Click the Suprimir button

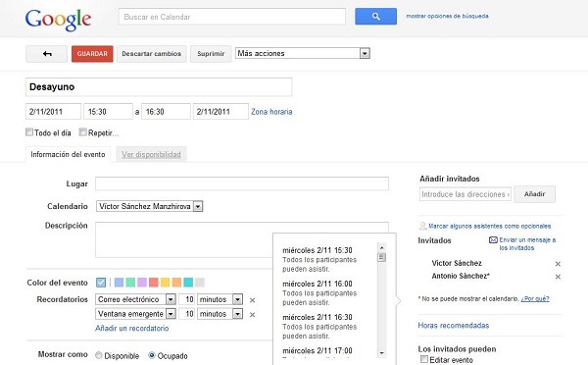(x=211, y=54)
